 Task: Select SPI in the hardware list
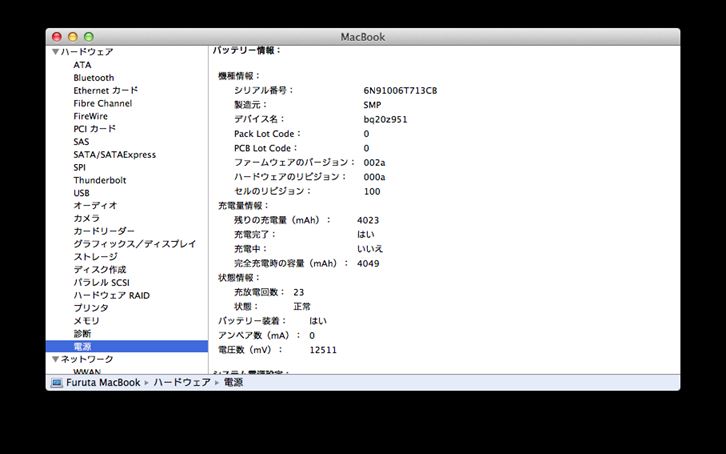pyautogui.click(x=79, y=167)
